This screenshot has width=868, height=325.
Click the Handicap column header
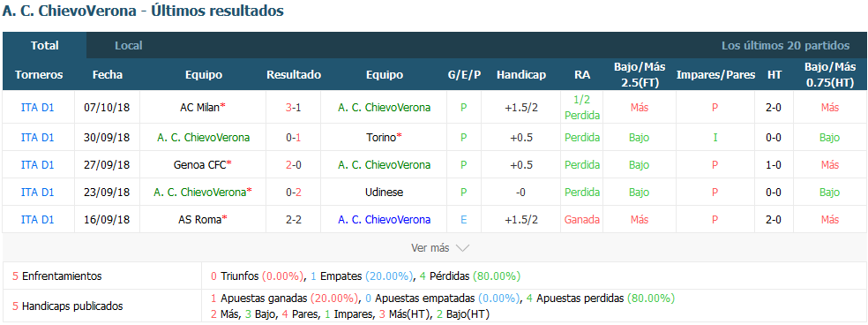coord(521,75)
